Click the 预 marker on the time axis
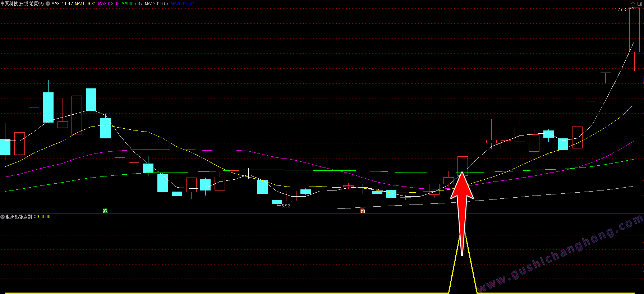This screenshot has height=294, width=644. coord(363,211)
